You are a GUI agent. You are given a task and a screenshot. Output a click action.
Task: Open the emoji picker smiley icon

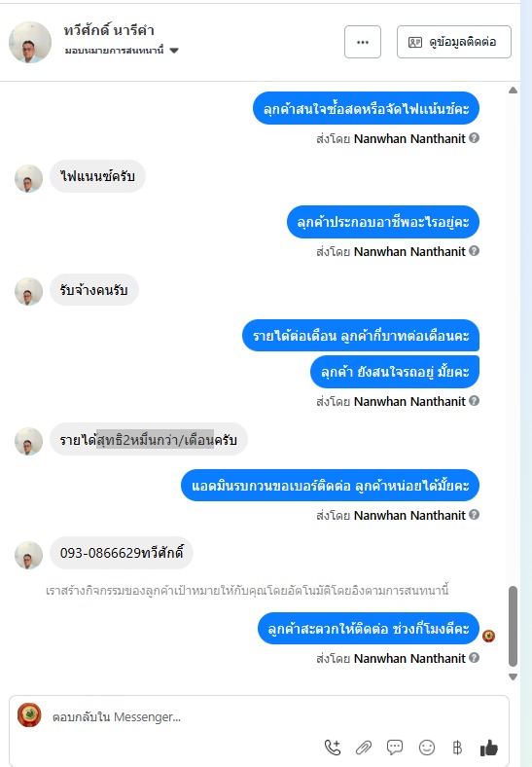click(x=426, y=748)
